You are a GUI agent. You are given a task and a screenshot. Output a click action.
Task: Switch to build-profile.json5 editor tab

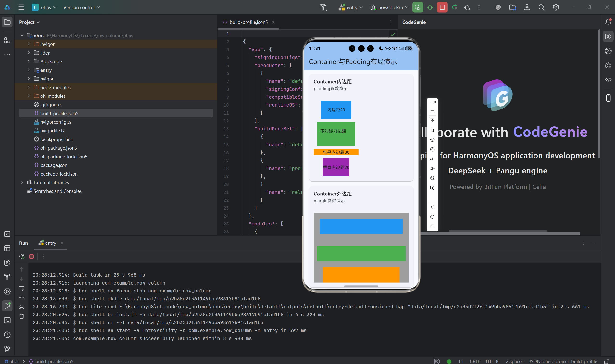point(248,22)
